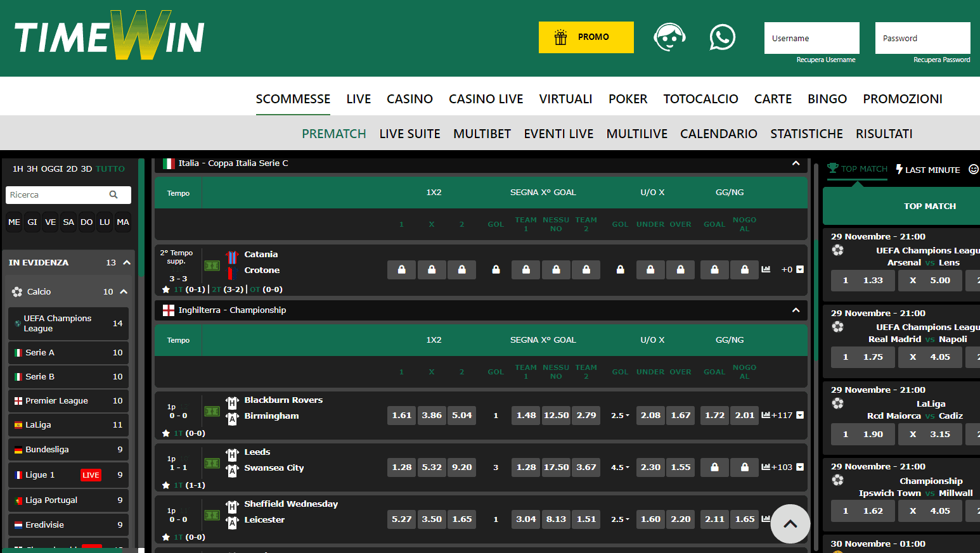
Task: Click soccer ball icon of Arsenal vs Lens
Action: [x=838, y=250]
